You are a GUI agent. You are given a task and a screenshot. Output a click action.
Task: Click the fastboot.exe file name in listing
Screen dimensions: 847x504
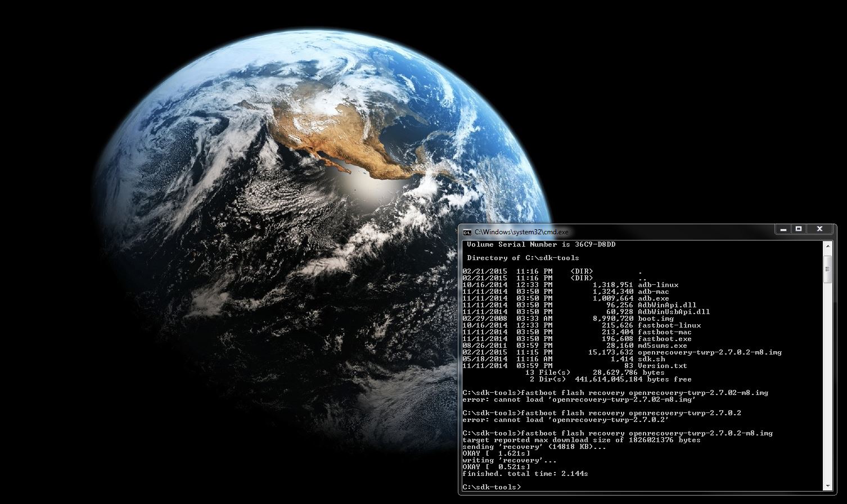(664, 339)
